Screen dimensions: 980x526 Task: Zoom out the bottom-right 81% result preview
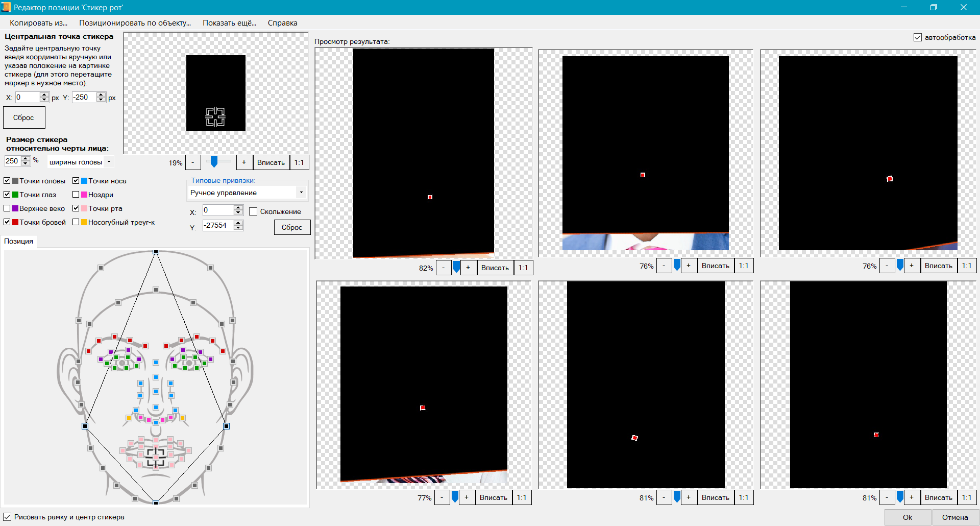887,497
